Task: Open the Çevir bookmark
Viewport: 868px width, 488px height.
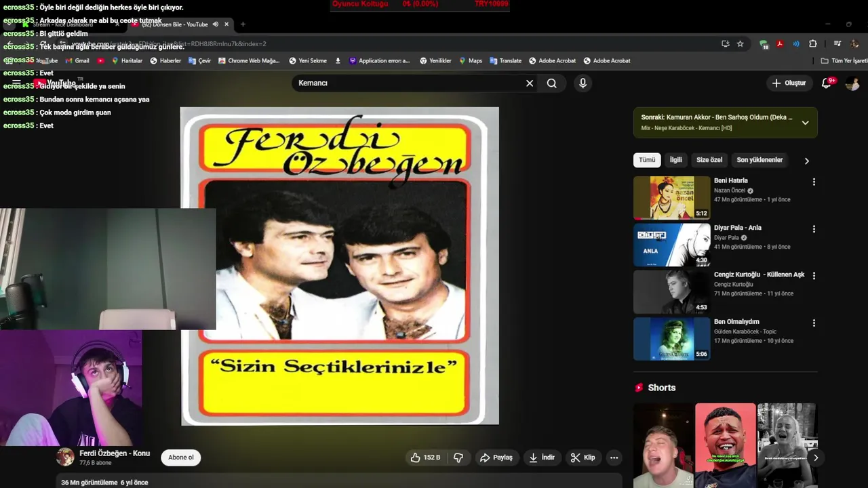Action: [x=200, y=60]
